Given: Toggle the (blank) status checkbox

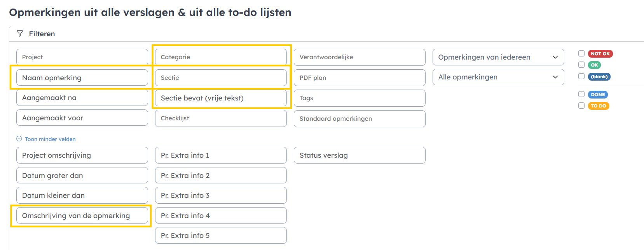Looking at the screenshot, I should point(581,76).
